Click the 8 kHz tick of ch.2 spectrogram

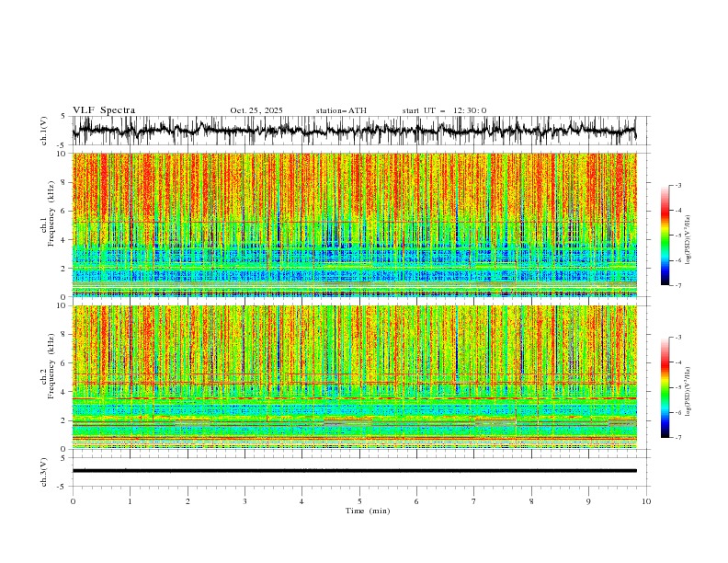[x=64, y=335]
